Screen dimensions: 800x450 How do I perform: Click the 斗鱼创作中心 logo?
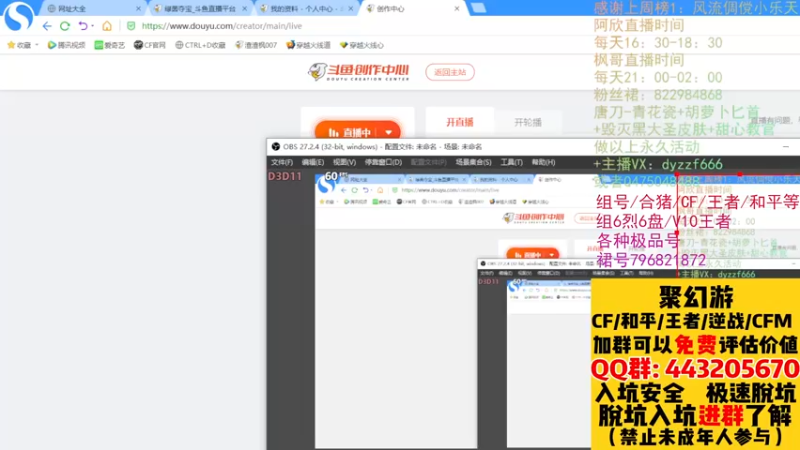[x=359, y=72]
